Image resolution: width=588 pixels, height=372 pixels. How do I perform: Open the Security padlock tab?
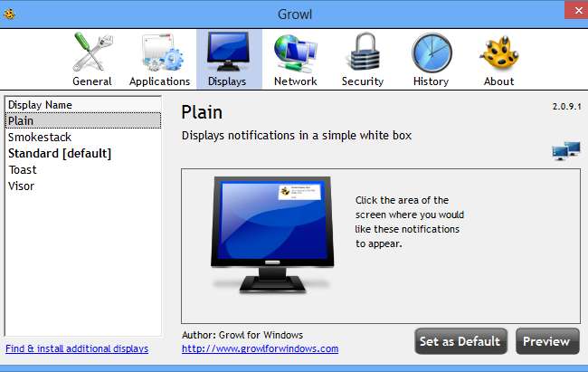point(363,60)
